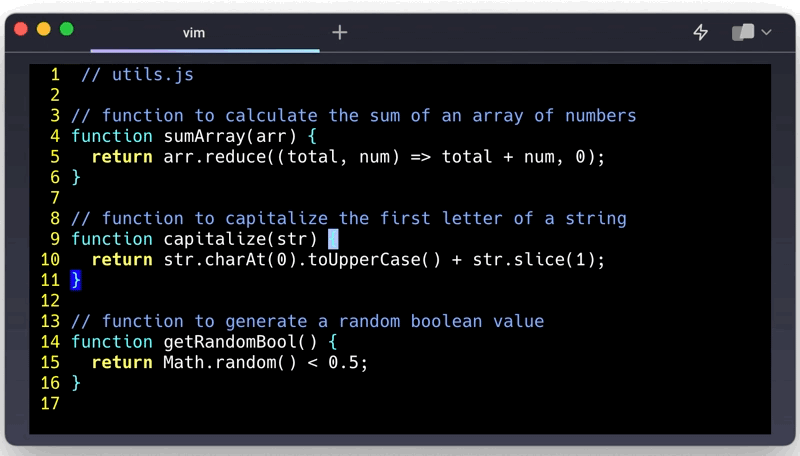
Task: Expand the chevron beside the panes icon
Action: tap(767, 32)
